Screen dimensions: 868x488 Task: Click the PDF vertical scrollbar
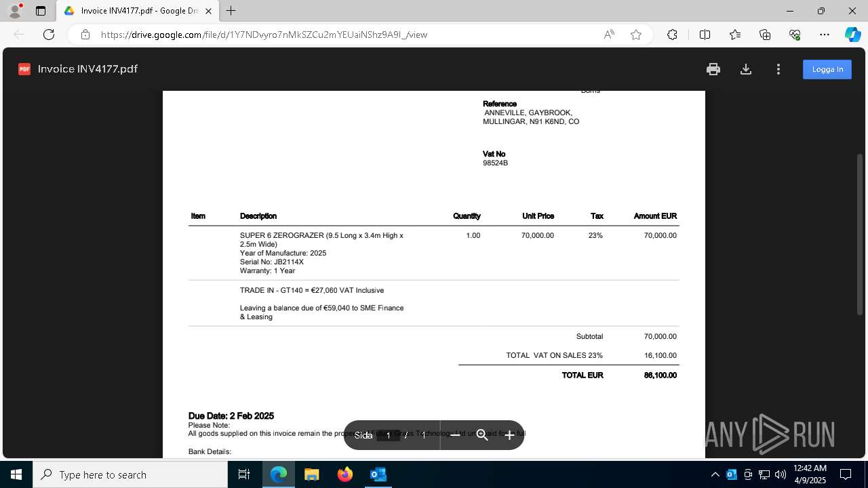[861, 234]
